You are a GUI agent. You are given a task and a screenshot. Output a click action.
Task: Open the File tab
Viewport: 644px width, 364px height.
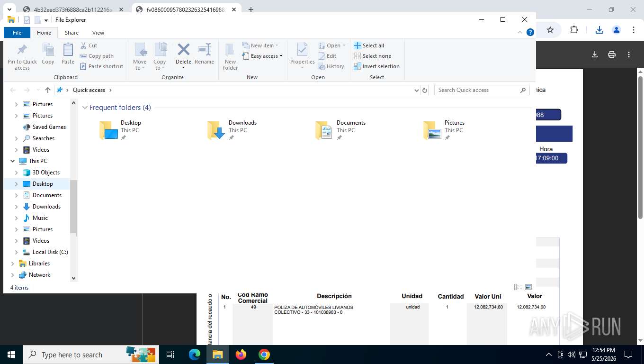(x=17, y=33)
